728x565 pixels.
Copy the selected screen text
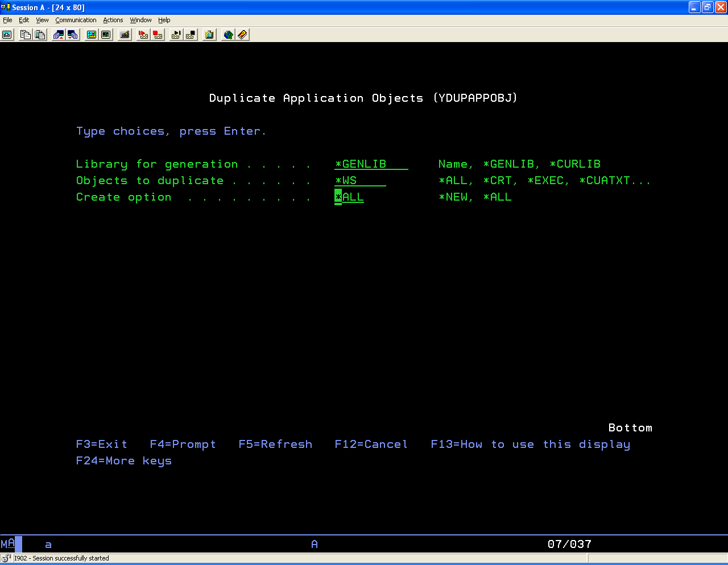pos(25,35)
